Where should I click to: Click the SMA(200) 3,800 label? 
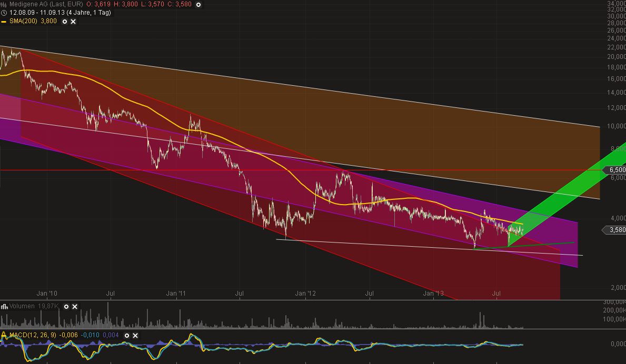(x=33, y=21)
